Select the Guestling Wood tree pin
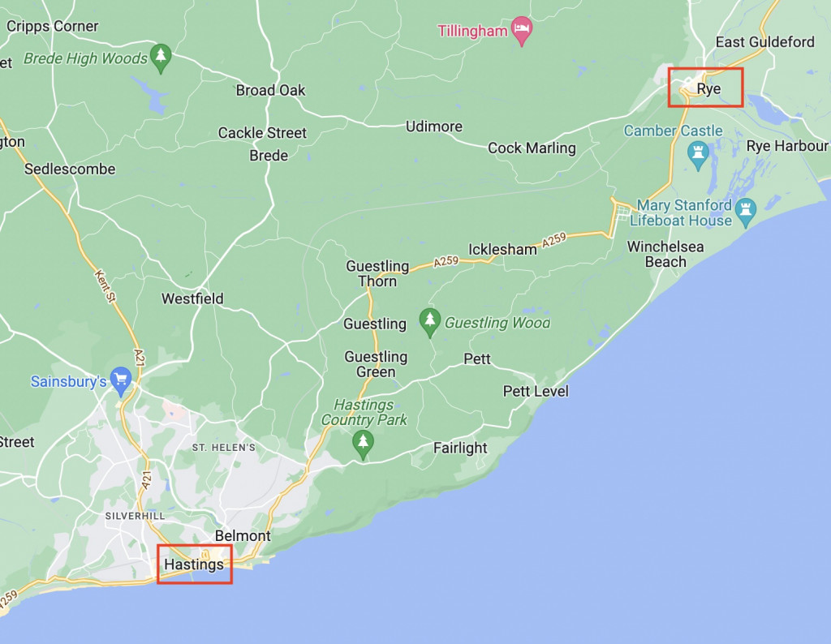This screenshot has height=644, width=831. pyautogui.click(x=430, y=323)
